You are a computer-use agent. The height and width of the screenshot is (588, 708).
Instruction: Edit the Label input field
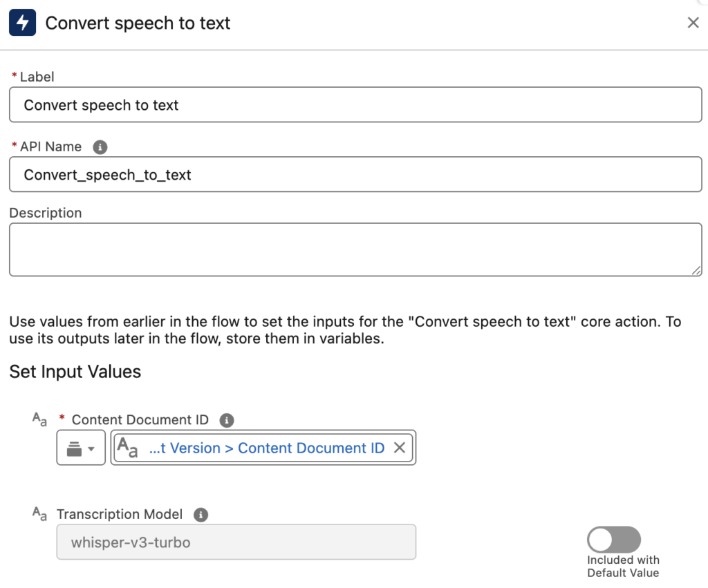(x=355, y=105)
